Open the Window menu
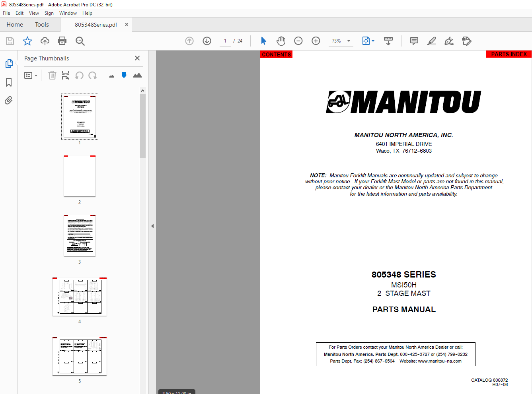 click(68, 13)
